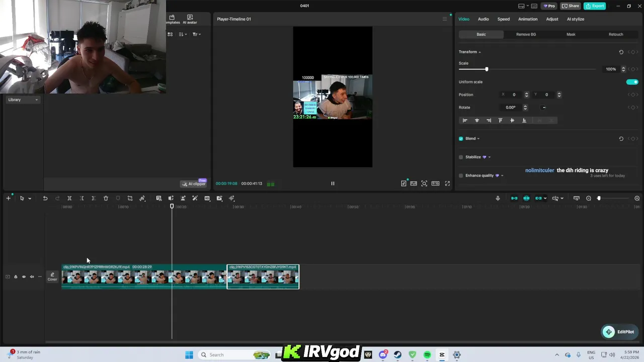Open CapCut from the Windows taskbar
The width and height of the screenshot is (644, 362).
point(442,355)
